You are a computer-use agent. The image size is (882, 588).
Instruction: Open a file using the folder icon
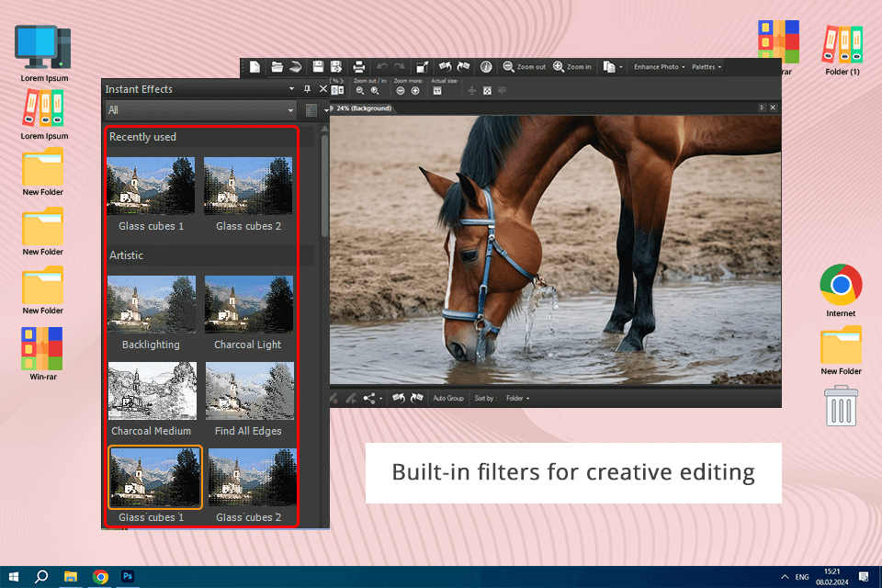pos(277,67)
